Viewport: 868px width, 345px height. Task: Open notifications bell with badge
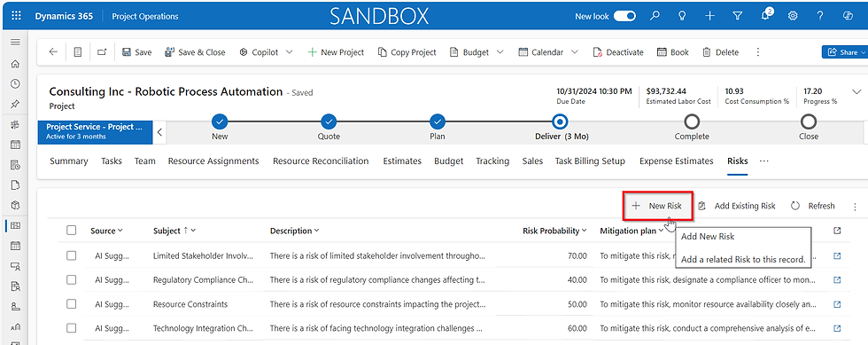point(765,15)
